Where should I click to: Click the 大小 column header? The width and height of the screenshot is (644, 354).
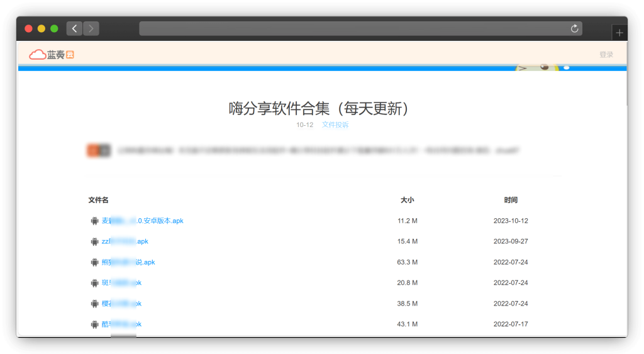(x=407, y=200)
